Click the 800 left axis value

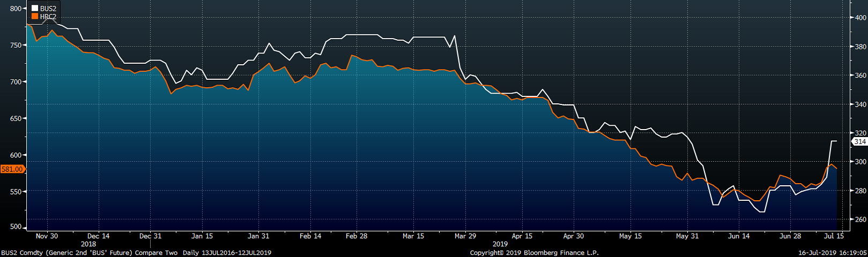16,9
